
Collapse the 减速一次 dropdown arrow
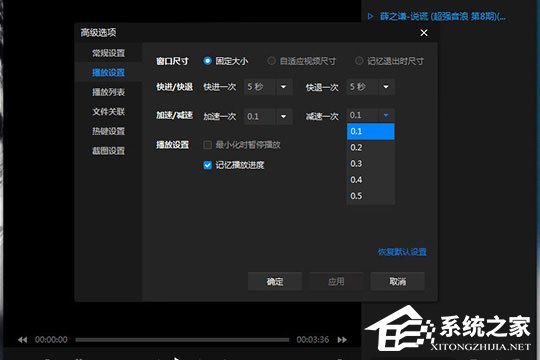click(x=386, y=115)
